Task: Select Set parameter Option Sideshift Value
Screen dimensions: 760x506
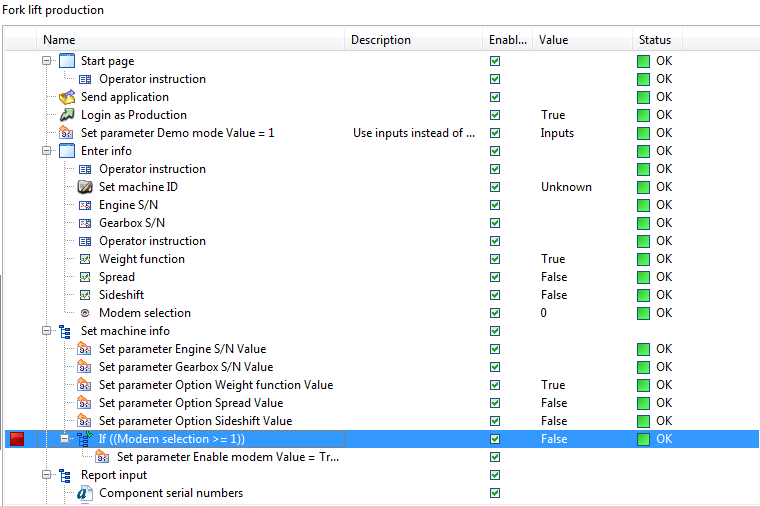Action: tap(195, 421)
